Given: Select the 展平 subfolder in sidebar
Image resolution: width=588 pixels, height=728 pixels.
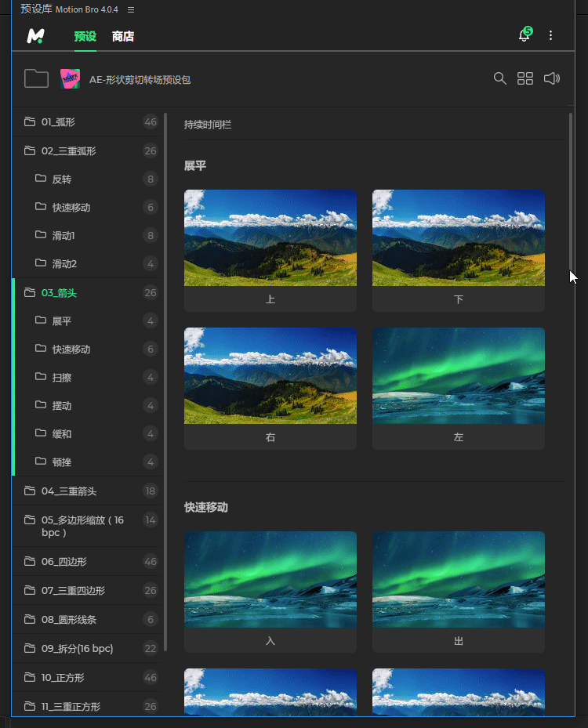Looking at the screenshot, I should point(87,321).
